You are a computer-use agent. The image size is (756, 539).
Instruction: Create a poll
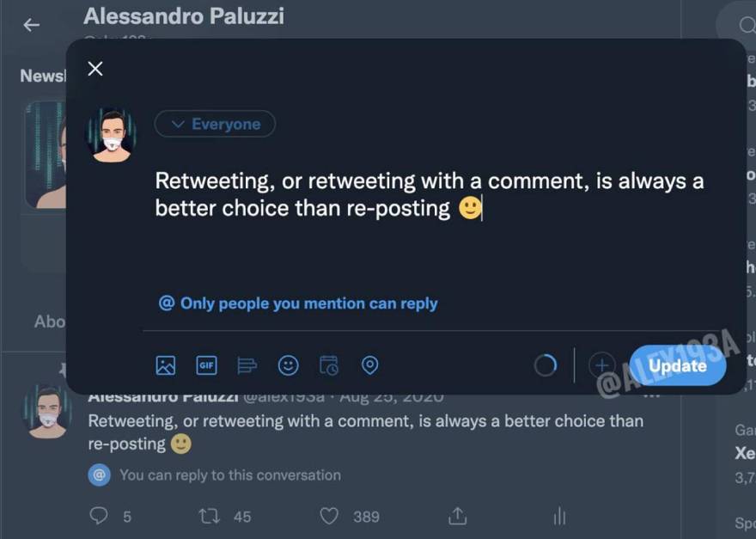tap(247, 365)
